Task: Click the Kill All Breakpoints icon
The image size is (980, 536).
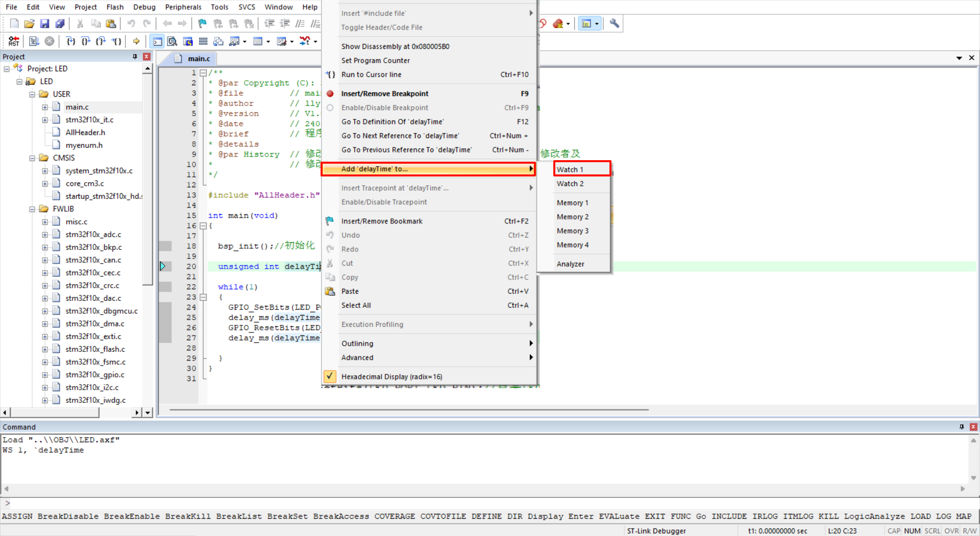Action: 558,23
